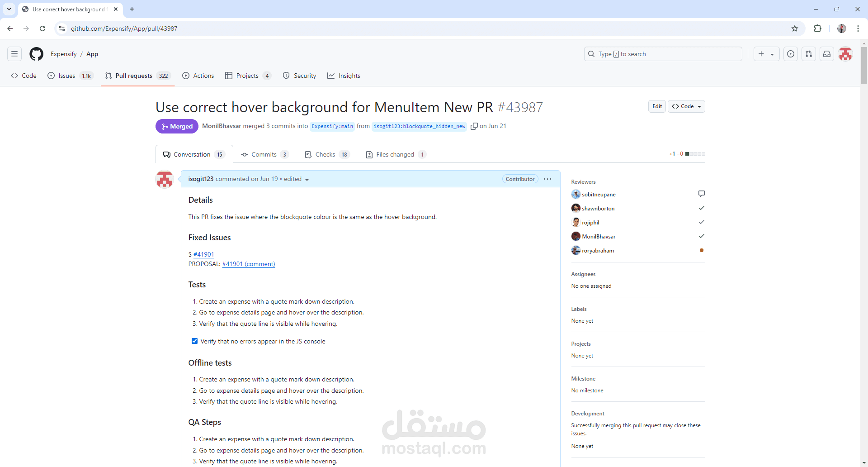The width and height of the screenshot is (868, 467).
Task: Open the user avatar menu in header
Action: 845,54
